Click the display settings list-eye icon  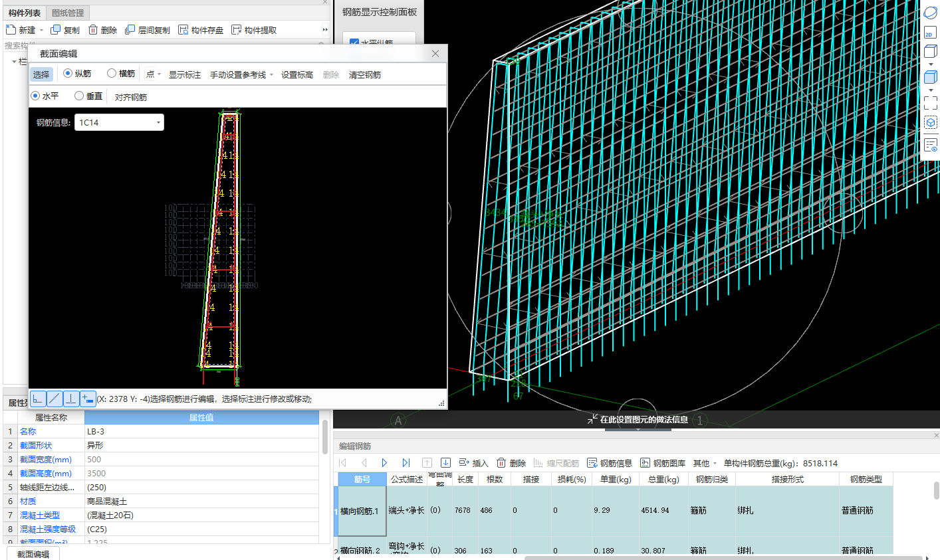click(x=931, y=145)
